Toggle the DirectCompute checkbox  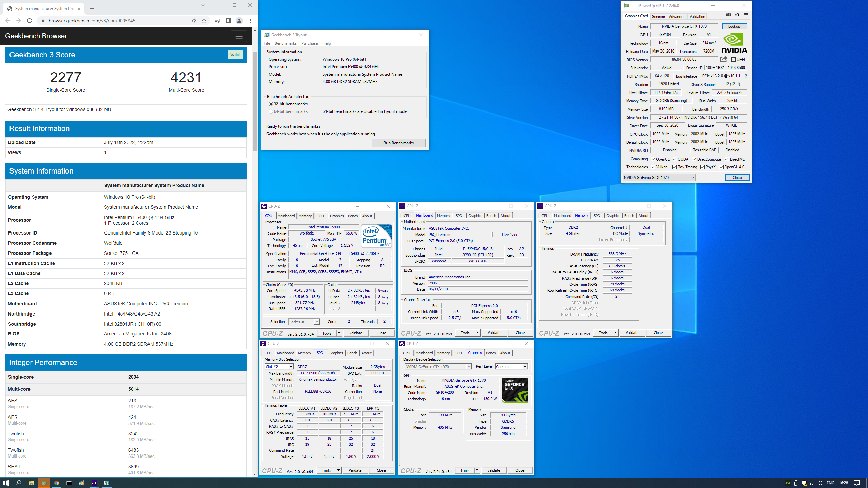tap(694, 159)
